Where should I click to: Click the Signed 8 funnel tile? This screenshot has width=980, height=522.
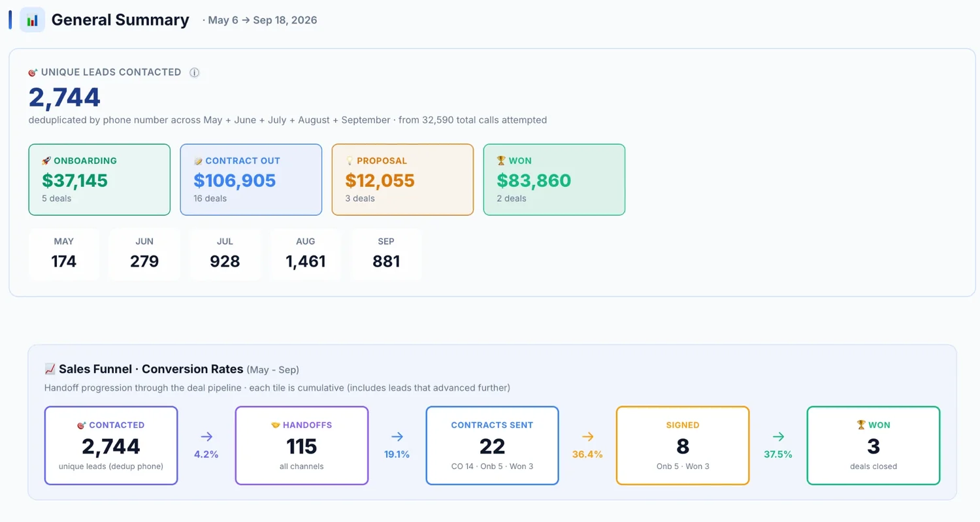[683, 446]
